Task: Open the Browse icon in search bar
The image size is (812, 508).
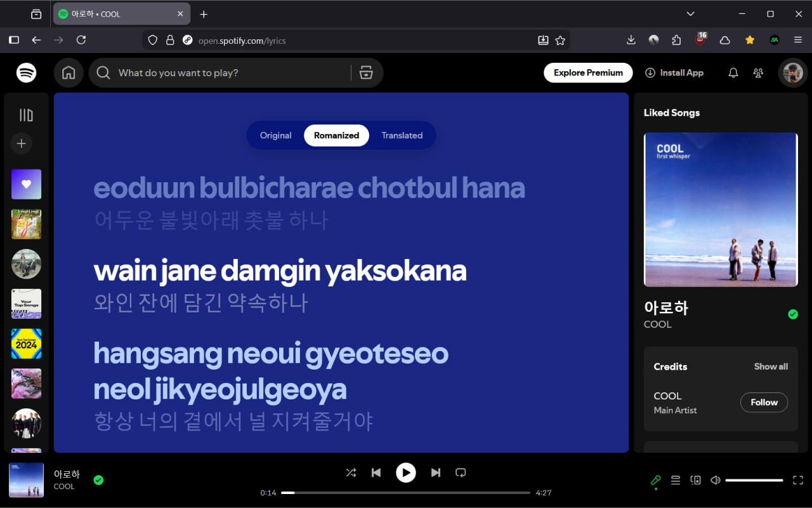Action: tap(366, 73)
